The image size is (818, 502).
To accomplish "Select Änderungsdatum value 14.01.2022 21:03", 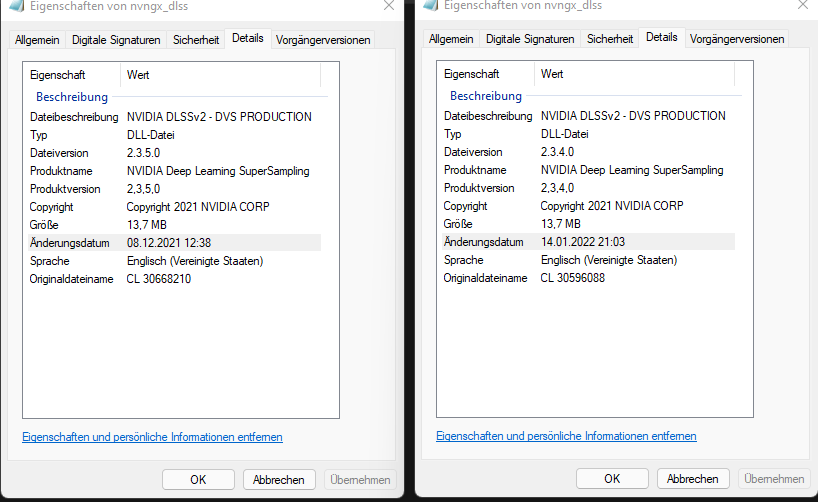I will pos(583,242).
